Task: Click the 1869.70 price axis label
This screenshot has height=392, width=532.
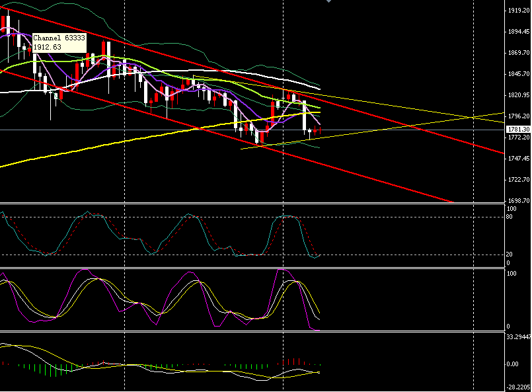Action: point(519,53)
